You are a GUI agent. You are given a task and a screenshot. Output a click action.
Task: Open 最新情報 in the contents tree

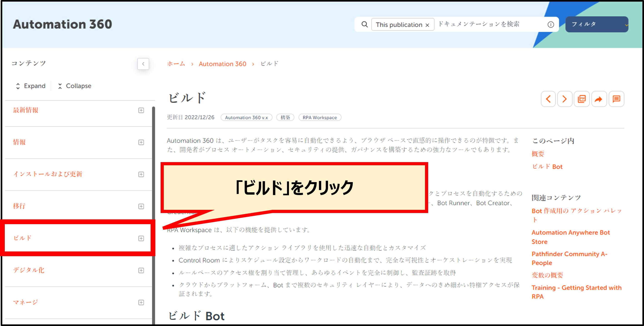25,110
